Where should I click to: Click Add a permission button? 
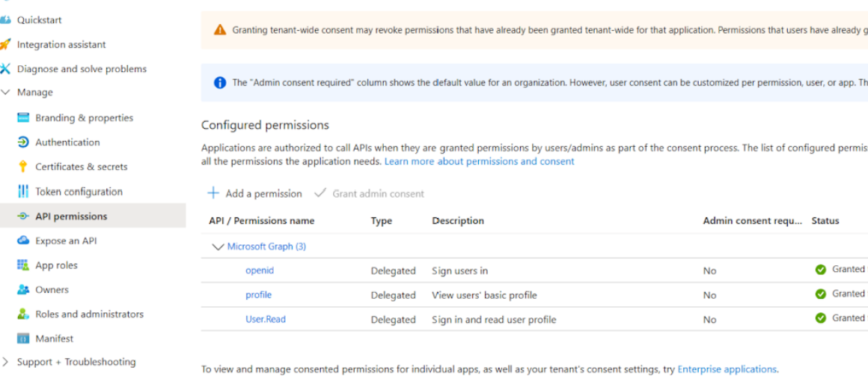click(254, 193)
